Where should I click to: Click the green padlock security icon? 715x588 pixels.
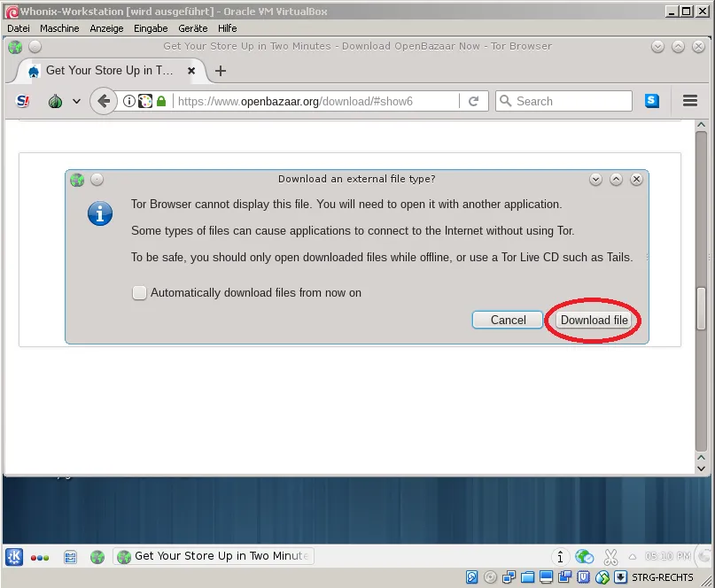coord(161,101)
